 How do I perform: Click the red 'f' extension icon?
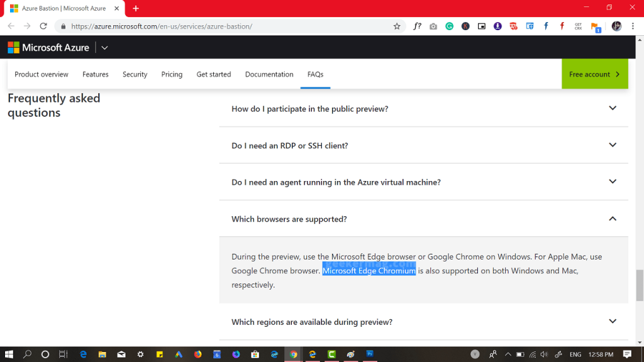pyautogui.click(x=562, y=26)
